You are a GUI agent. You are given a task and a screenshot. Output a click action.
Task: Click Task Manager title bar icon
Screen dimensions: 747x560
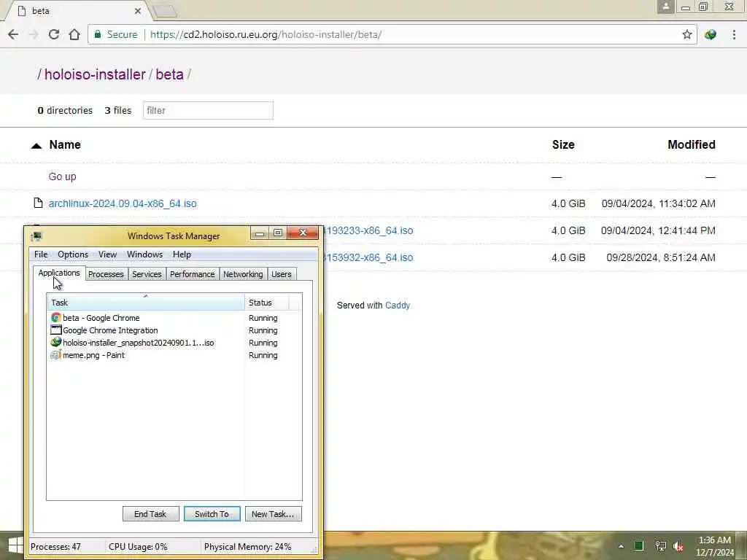click(36, 236)
